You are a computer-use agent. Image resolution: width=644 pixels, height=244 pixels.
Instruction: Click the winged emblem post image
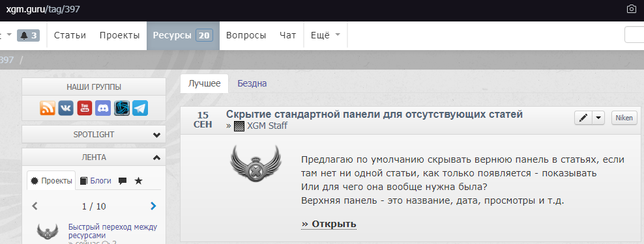tap(256, 163)
